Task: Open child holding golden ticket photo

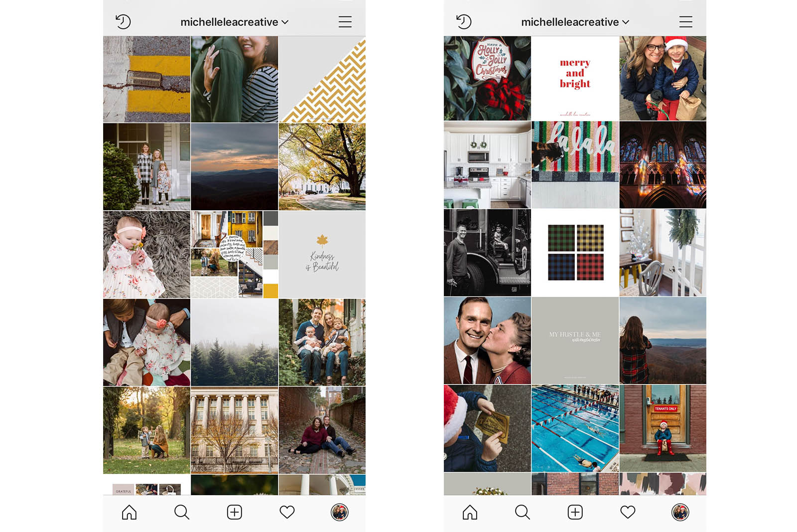Action: tap(487, 428)
